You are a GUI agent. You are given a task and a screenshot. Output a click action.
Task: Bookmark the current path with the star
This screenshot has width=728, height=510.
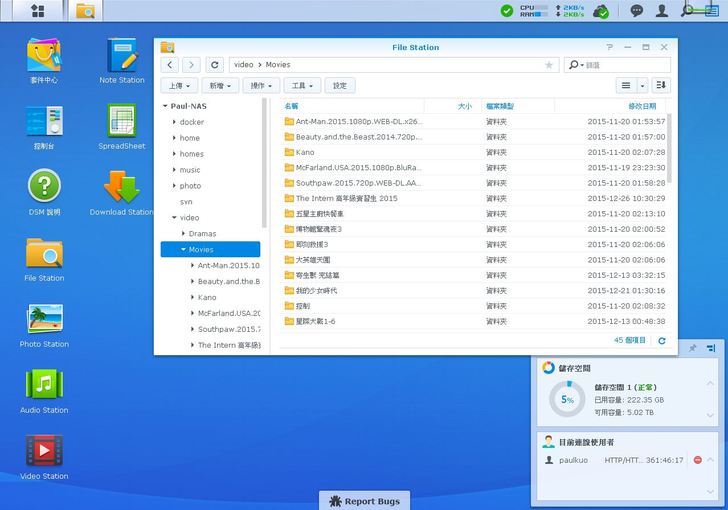click(549, 65)
